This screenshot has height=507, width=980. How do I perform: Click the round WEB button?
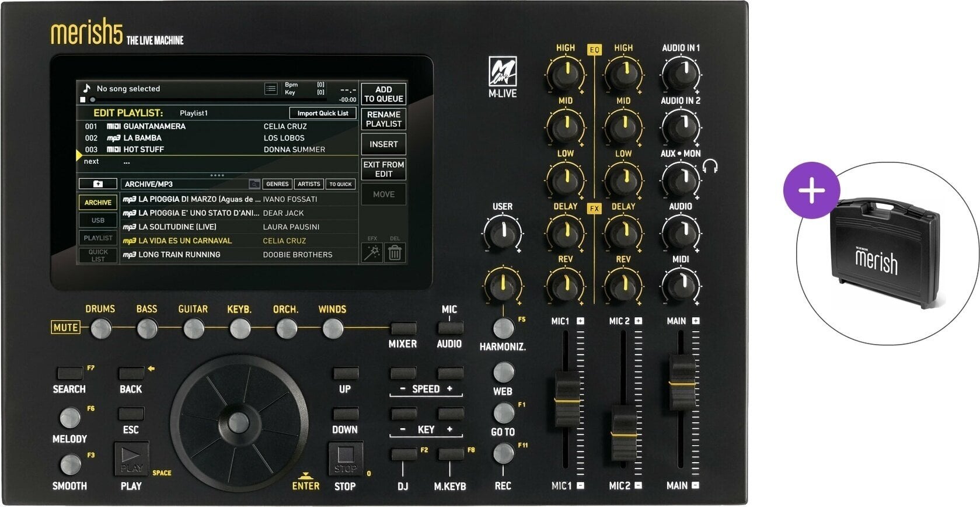(x=503, y=372)
